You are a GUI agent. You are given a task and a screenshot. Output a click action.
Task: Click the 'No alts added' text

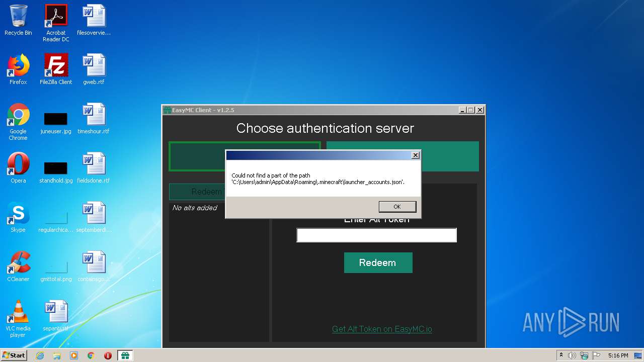[195, 208]
